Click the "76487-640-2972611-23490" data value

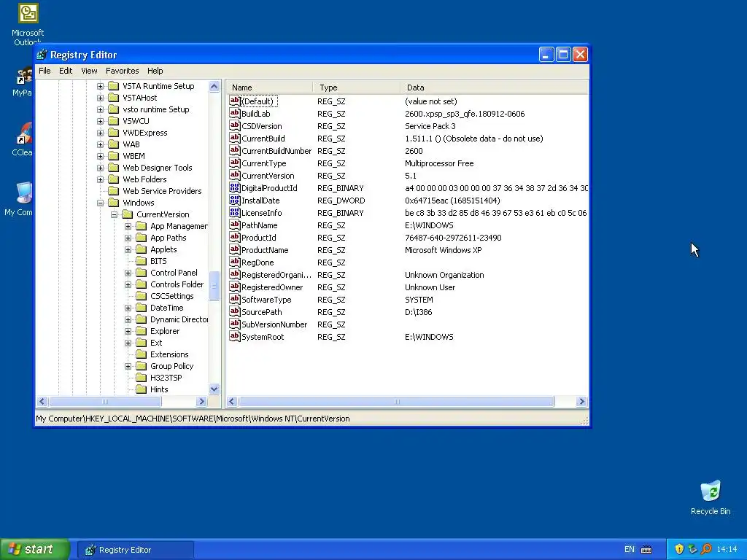point(453,238)
